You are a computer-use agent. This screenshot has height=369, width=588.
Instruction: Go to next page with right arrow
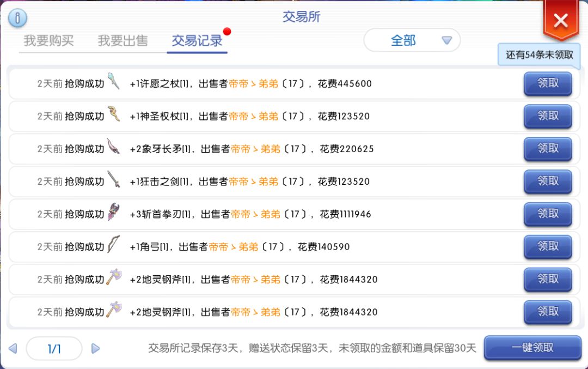tap(96, 349)
